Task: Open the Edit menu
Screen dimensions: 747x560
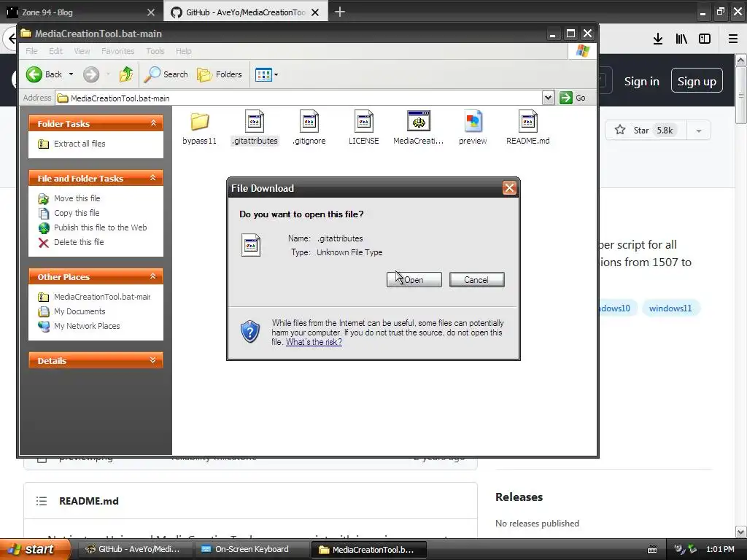Action: (55, 51)
